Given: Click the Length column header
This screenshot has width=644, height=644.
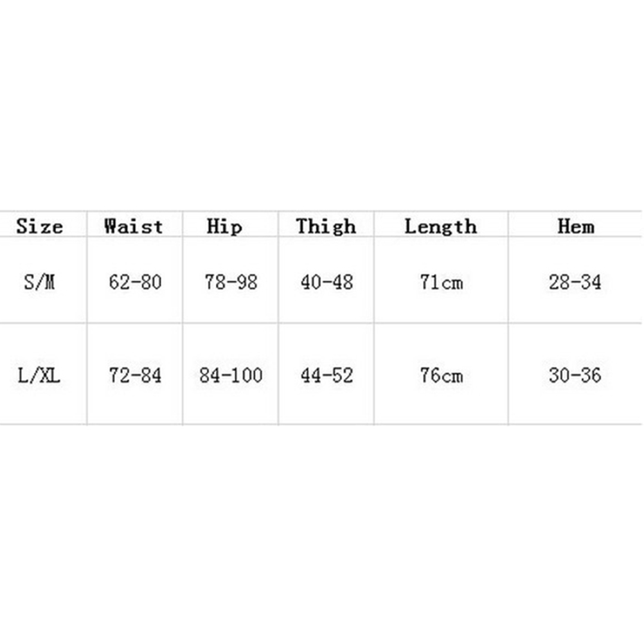Looking at the screenshot, I should [441, 226].
